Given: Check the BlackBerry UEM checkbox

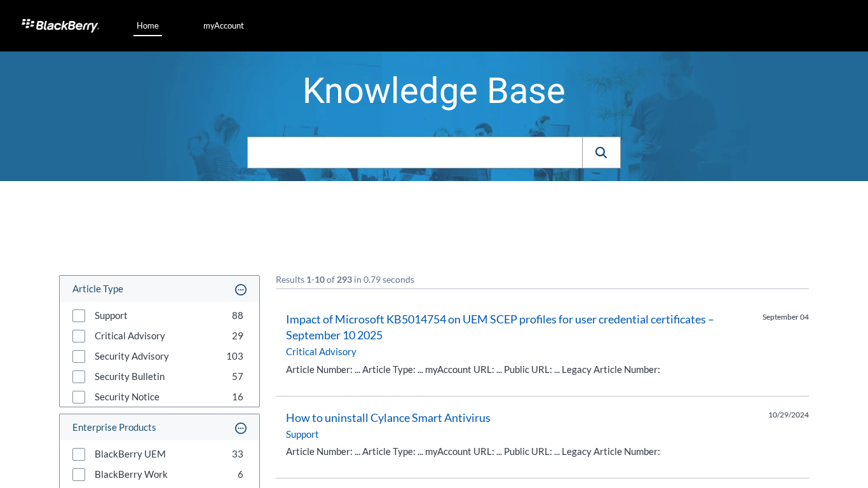Looking at the screenshot, I should (79, 454).
